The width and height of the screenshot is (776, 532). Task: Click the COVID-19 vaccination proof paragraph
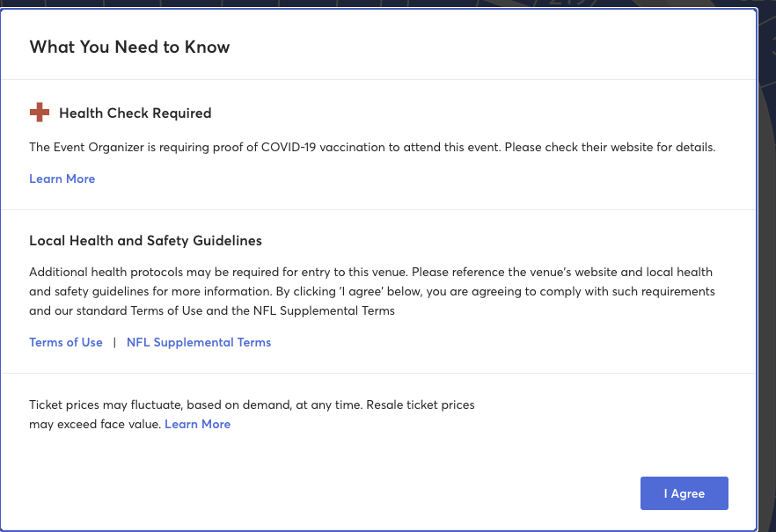(x=372, y=147)
